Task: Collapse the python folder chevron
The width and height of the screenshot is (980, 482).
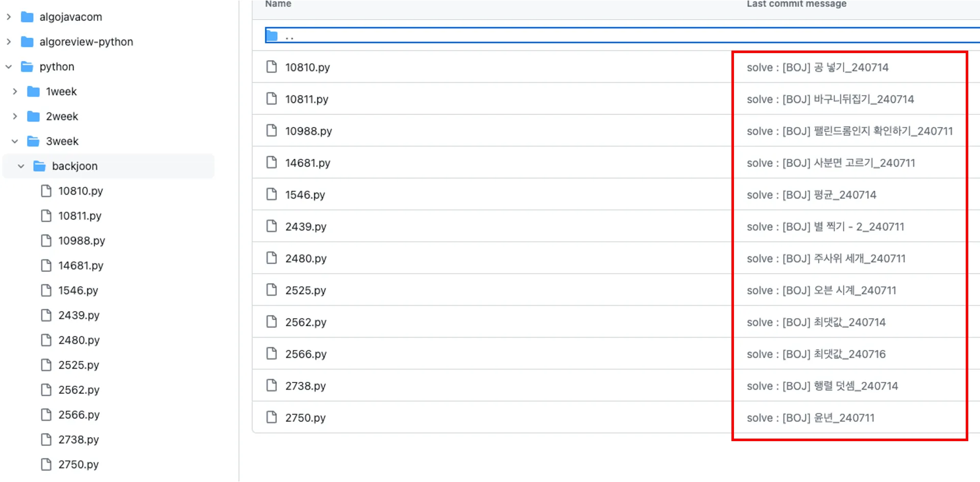Action: coord(9,67)
